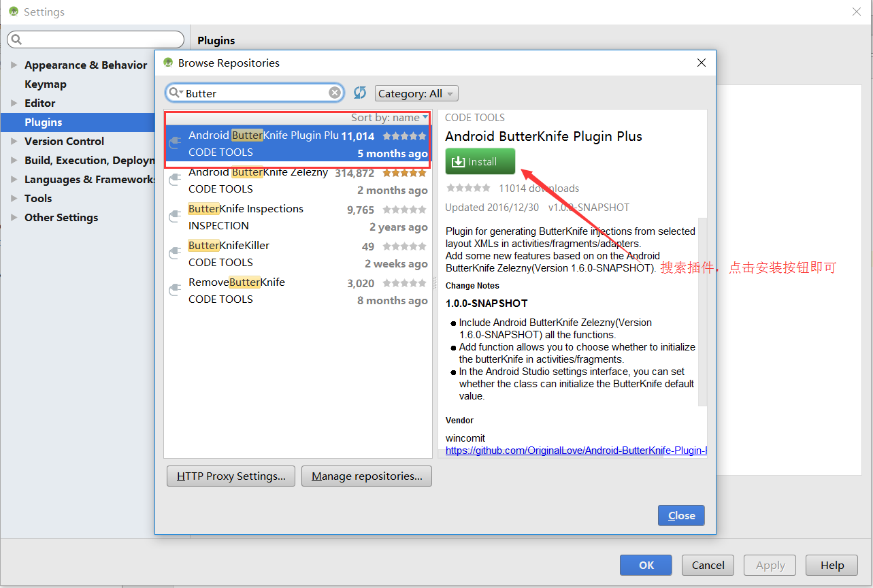Click plugin icon for Android ButterKnife Zelezny

coord(175,180)
